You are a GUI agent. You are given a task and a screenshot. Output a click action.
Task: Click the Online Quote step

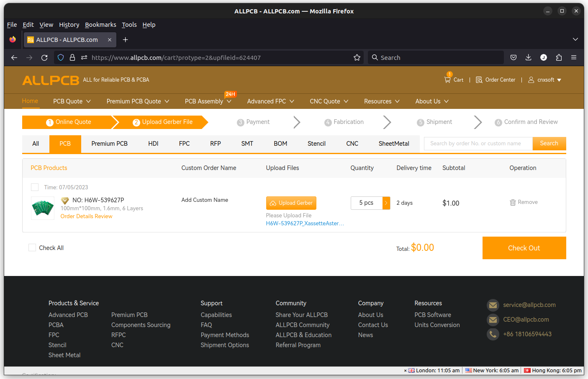click(69, 122)
